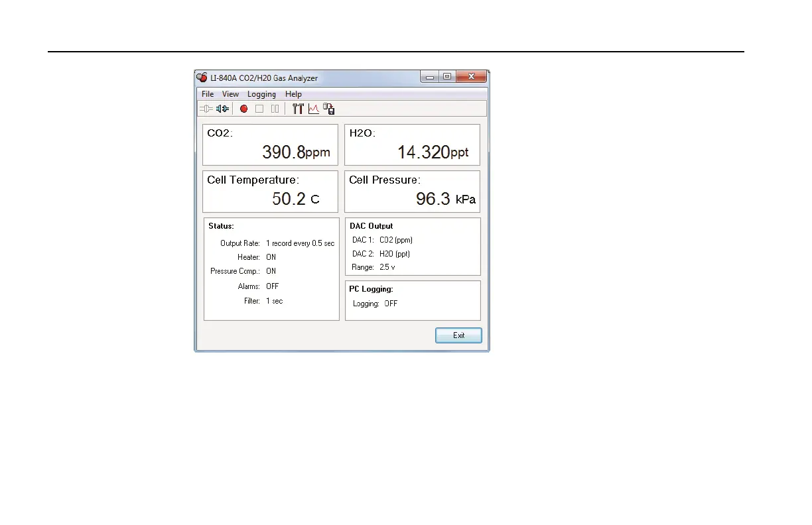This screenshot has height=525, width=812.
Task: Open the Logging menu
Action: tap(261, 94)
